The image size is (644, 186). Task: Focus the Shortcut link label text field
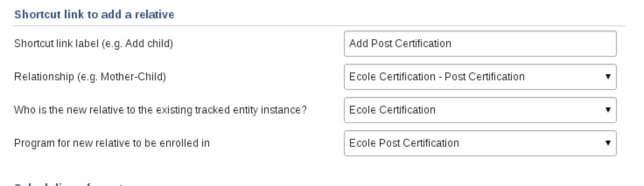tap(480, 44)
